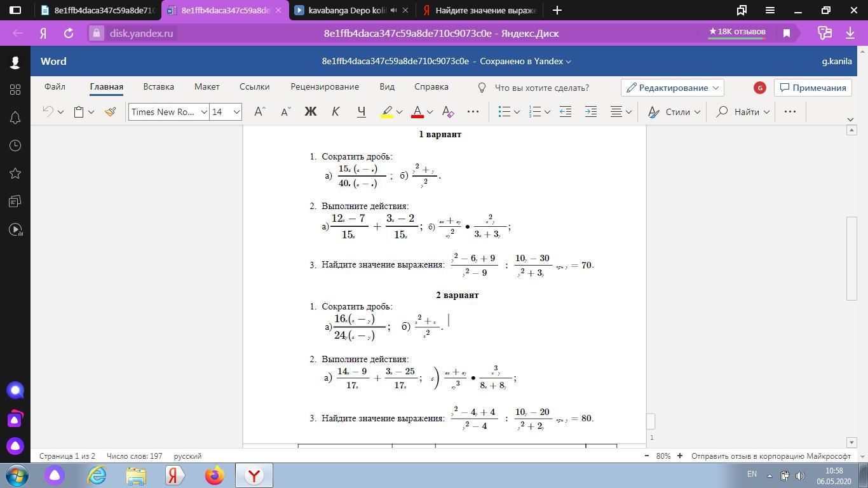The width and height of the screenshot is (868, 488).
Task: Toggle underline formatting (Ч)
Action: pos(361,112)
